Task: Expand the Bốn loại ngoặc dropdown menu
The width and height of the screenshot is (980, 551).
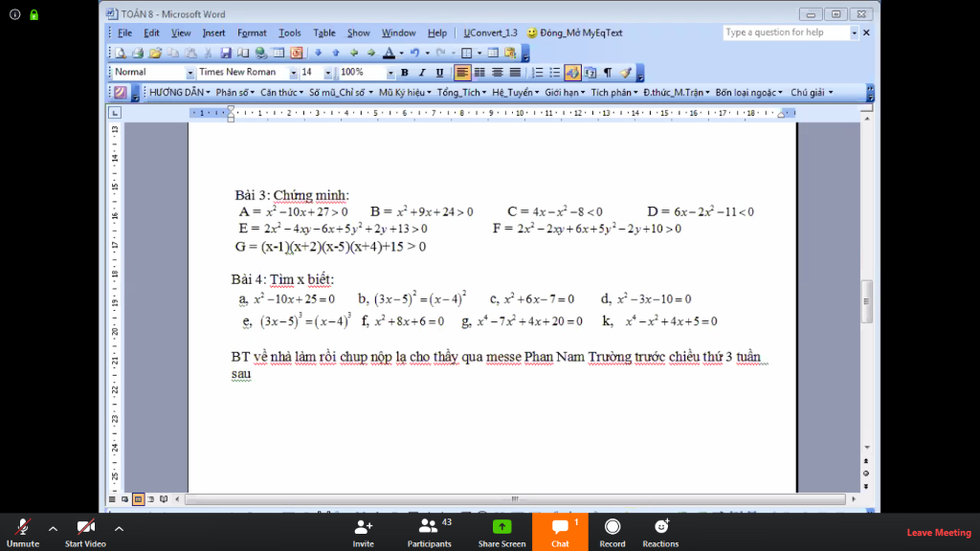Action: pos(748,93)
